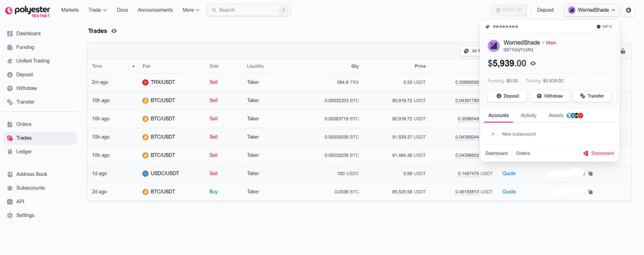
Task: Click the Unified Trading sidebar icon
Action: click(x=10, y=61)
